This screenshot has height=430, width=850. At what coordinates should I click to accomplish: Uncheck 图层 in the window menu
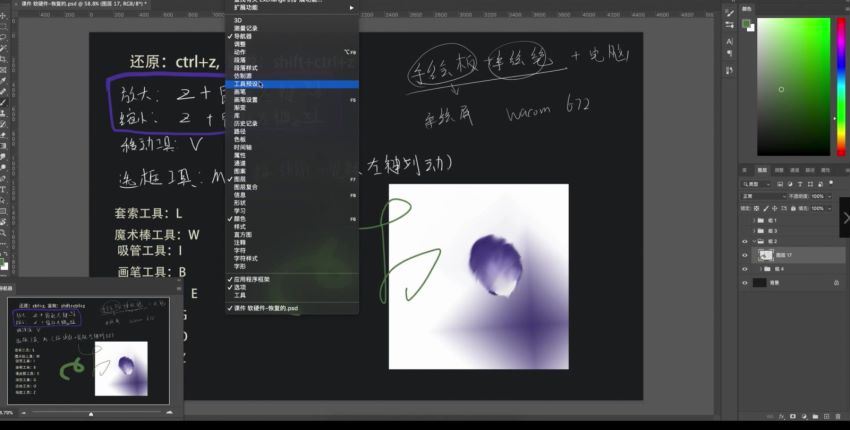[x=240, y=179]
